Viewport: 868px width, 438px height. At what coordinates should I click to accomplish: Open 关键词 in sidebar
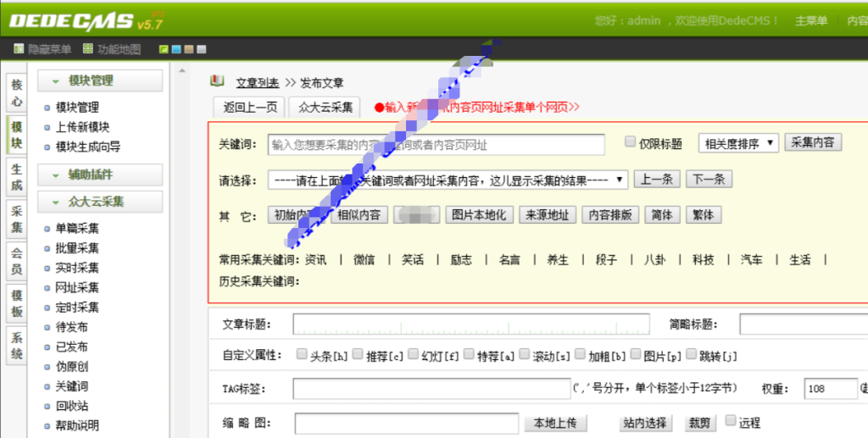coord(71,386)
